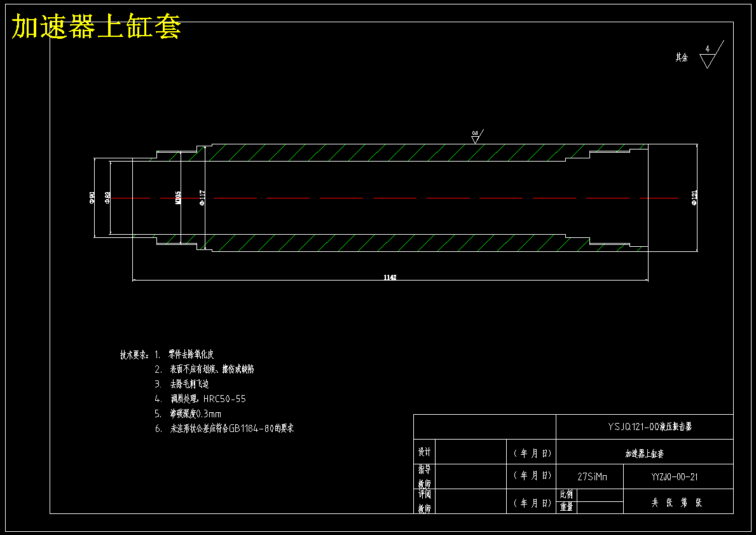Viewport: 756px width, 535px height.
Task: Select the 指导教师 label cell
Action: (424, 476)
